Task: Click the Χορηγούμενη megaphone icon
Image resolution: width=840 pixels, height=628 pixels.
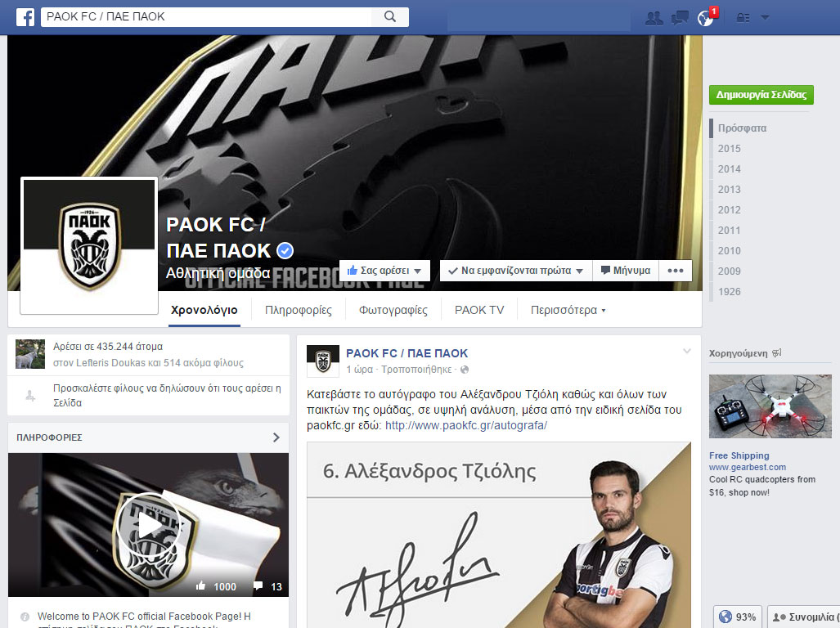Action: 777,352
